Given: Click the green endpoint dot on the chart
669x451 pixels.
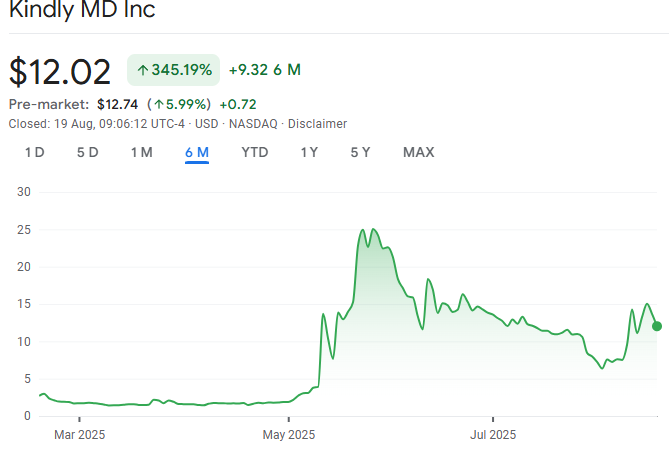Looking at the screenshot, I should 656,326.
